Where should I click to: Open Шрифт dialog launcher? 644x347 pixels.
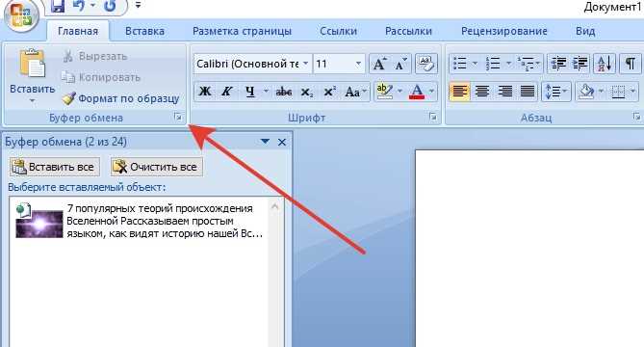coord(433,118)
